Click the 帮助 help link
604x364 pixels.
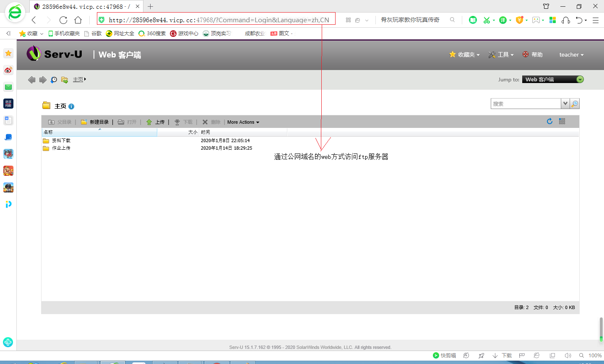(x=533, y=55)
